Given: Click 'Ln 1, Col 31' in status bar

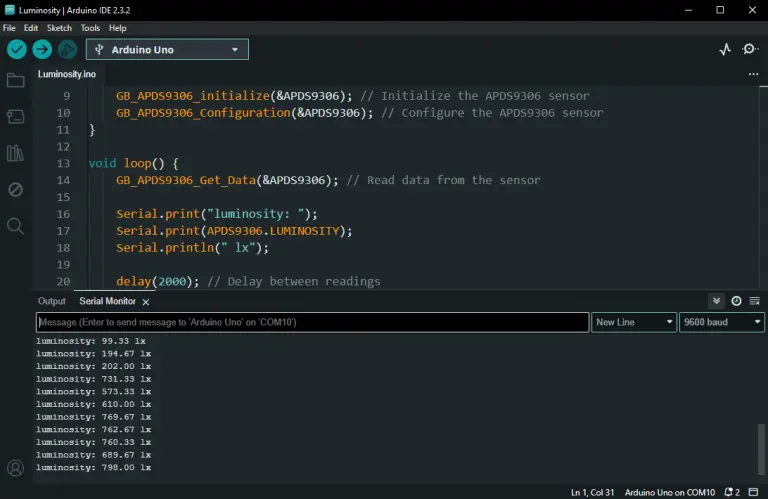Looking at the screenshot, I should (592, 492).
